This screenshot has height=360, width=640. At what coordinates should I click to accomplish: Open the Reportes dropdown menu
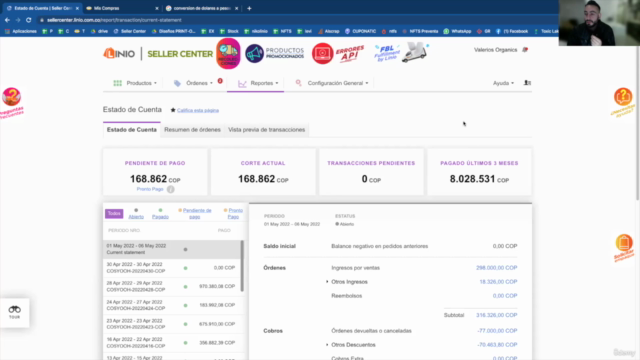(x=258, y=83)
